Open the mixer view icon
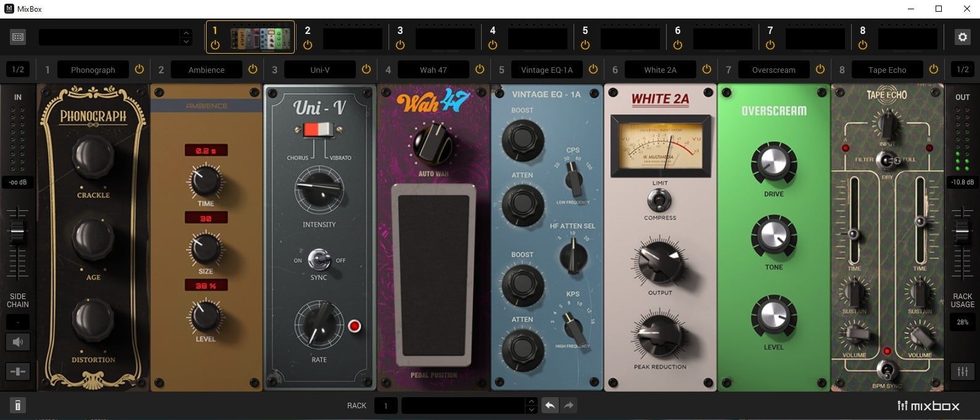 click(x=962, y=371)
